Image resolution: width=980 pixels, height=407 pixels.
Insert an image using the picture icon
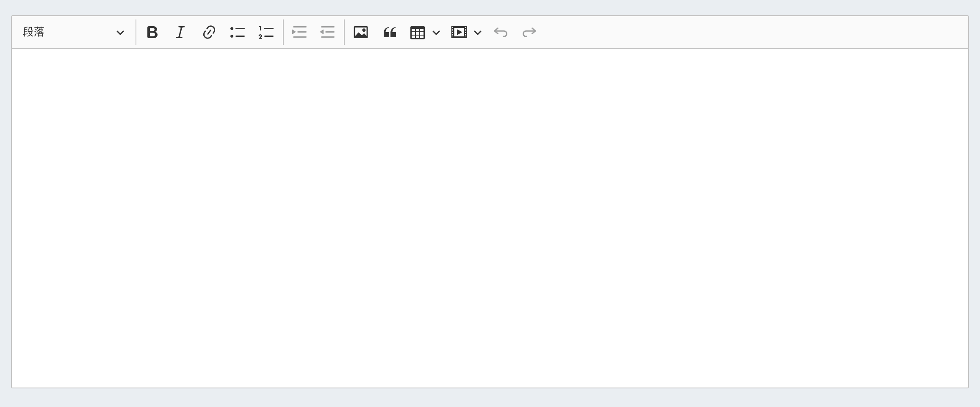click(361, 32)
